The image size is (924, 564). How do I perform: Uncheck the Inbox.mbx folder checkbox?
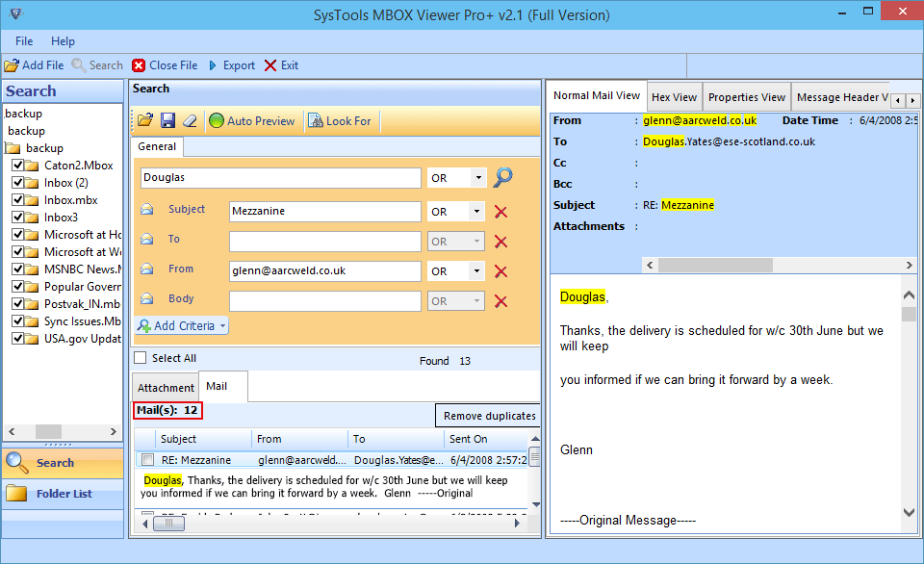(x=17, y=200)
